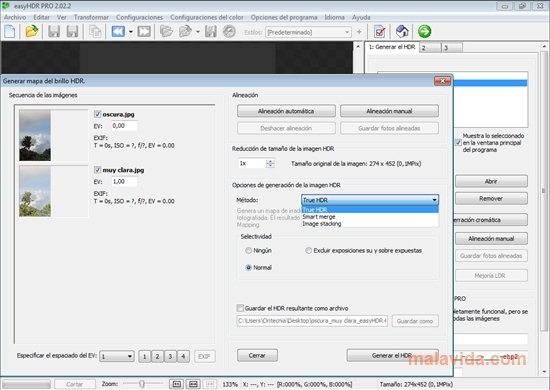Screen dimensions: 550x390
Task: Click the first zoom fit icon in status bar
Action: [x=176, y=384]
